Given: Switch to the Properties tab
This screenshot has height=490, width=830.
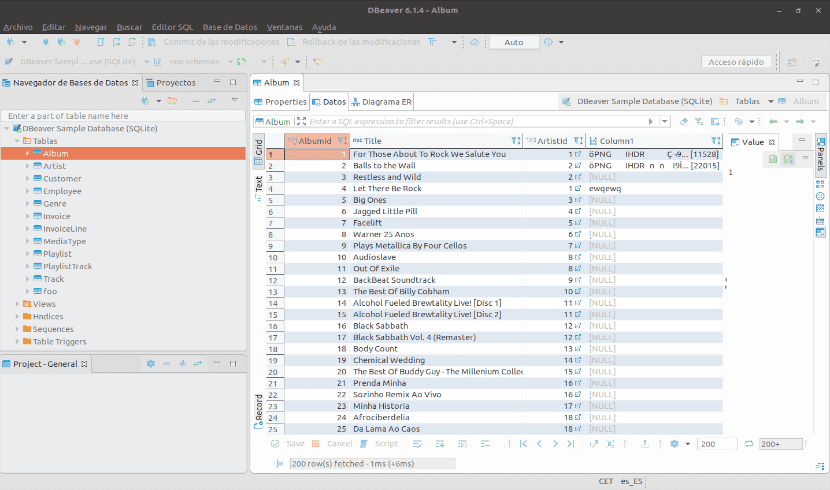Looking at the screenshot, I should click(x=280, y=102).
